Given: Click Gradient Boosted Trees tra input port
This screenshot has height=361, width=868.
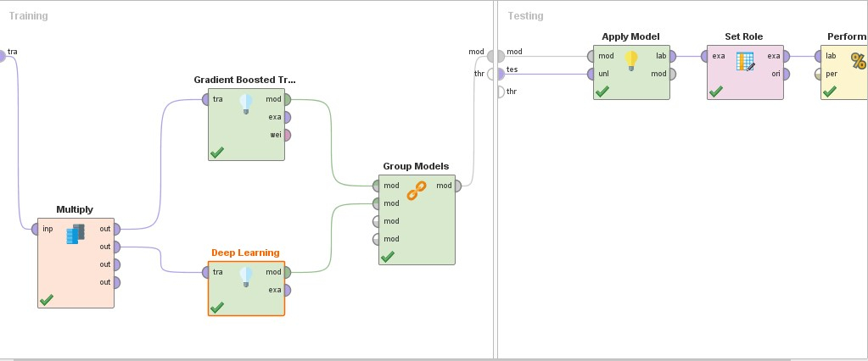Looking at the screenshot, I should pyautogui.click(x=205, y=99).
